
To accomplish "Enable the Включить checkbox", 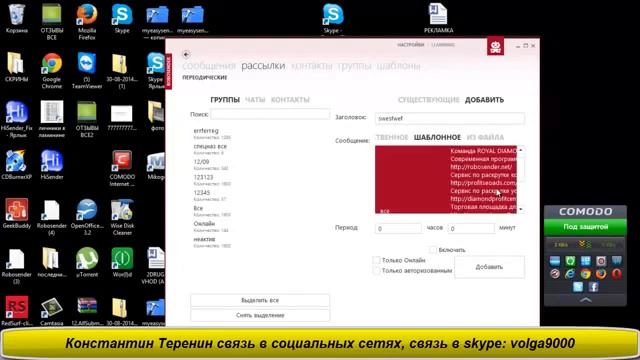I will [433, 249].
